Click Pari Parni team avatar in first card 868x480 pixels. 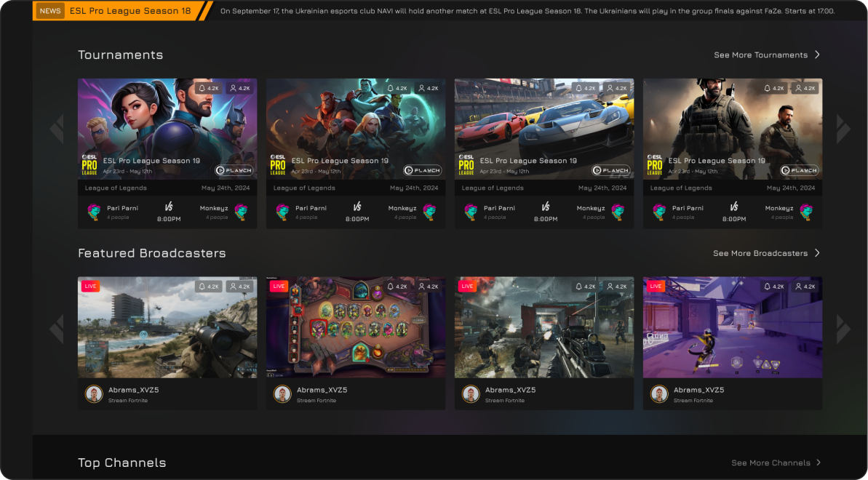[x=94, y=212]
